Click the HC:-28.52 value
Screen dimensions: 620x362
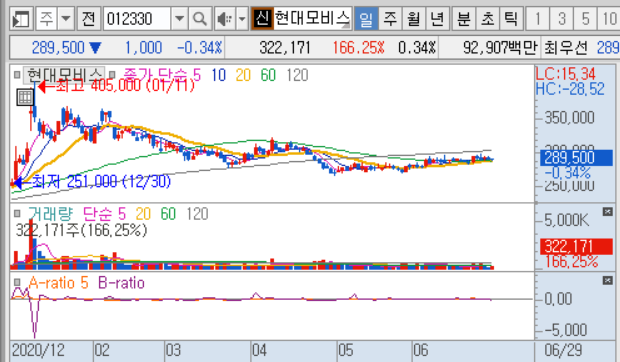coord(570,89)
